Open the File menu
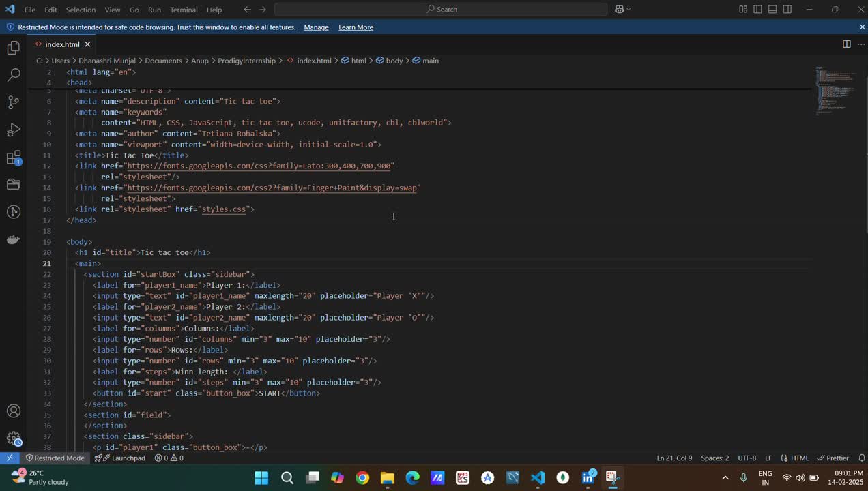The width and height of the screenshot is (868, 491). pos(30,10)
